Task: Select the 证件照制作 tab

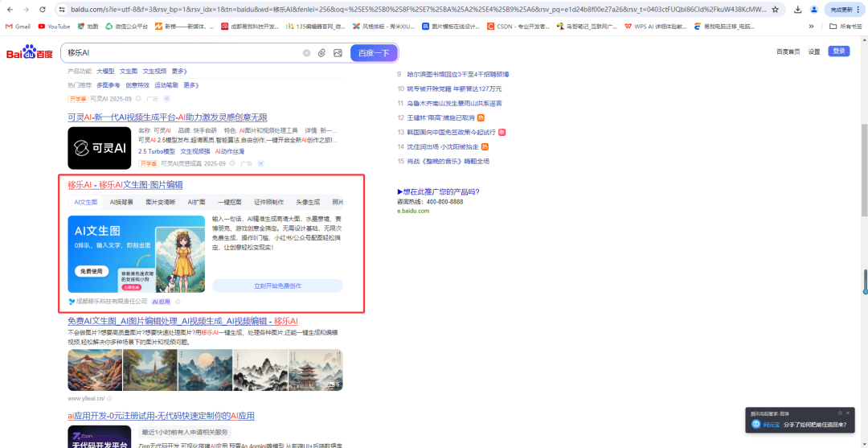Action: [268, 202]
